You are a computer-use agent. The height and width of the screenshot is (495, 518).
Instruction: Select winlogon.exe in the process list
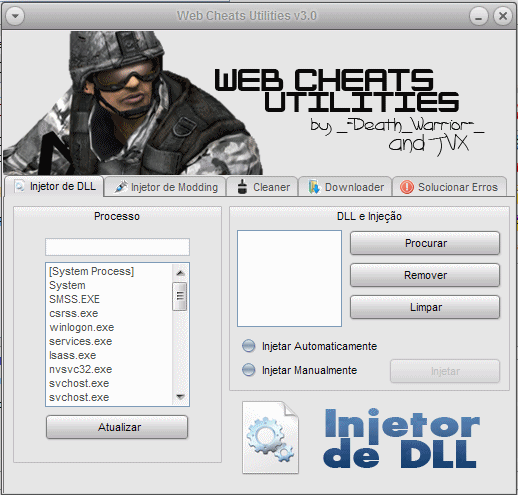[x=109, y=327]
